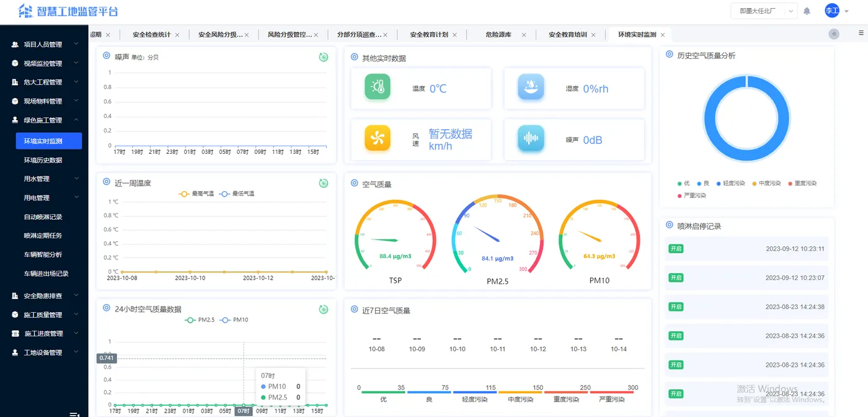This screenshot has width=868, height=417.
Task: Open 喷淋定期任务 in the sidebar
Action: [43, 235]
